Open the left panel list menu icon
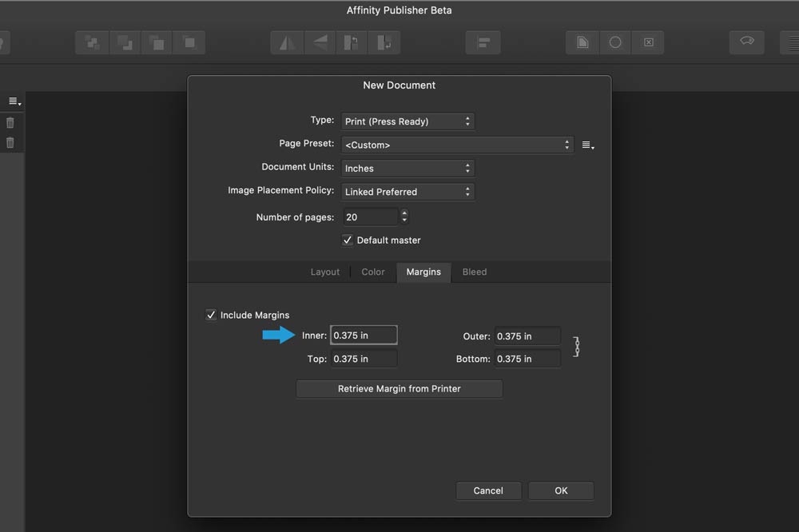 [x=14, y=102]
